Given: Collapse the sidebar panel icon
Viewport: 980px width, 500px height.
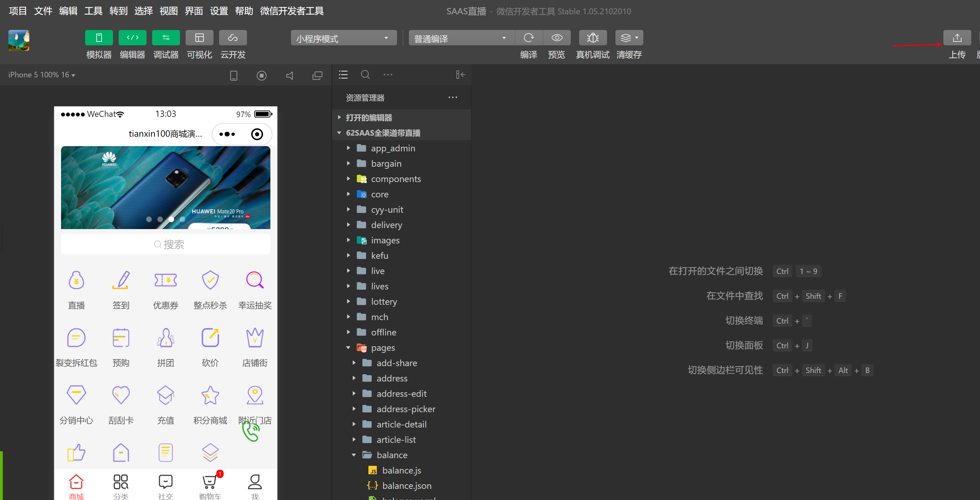Looking at the screenshot, I should [461, 75].
